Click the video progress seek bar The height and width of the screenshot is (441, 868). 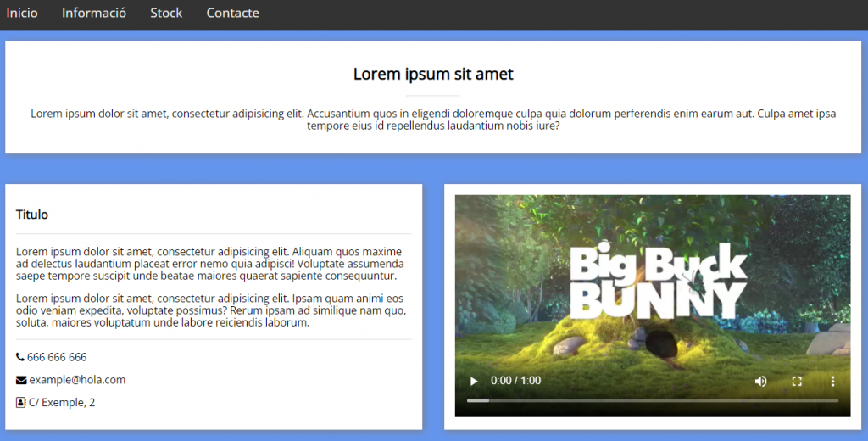(653, 400)
